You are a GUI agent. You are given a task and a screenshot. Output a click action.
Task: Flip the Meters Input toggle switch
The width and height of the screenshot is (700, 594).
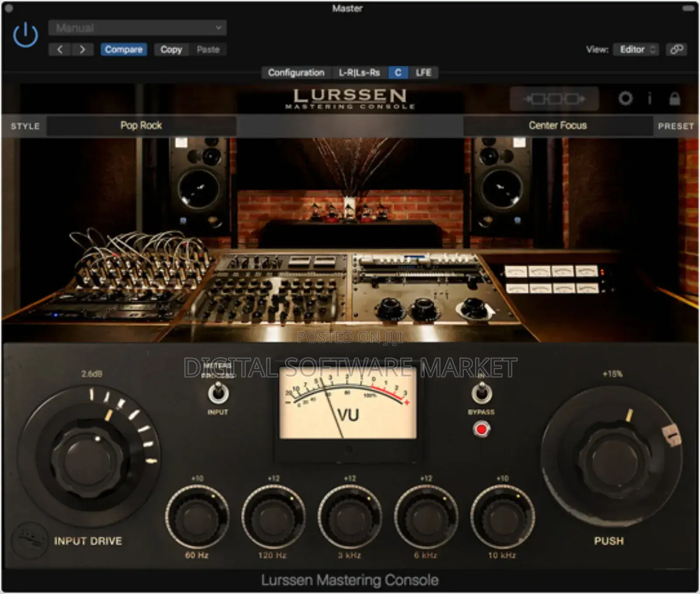pyautogui.click(x=217, y=393)
